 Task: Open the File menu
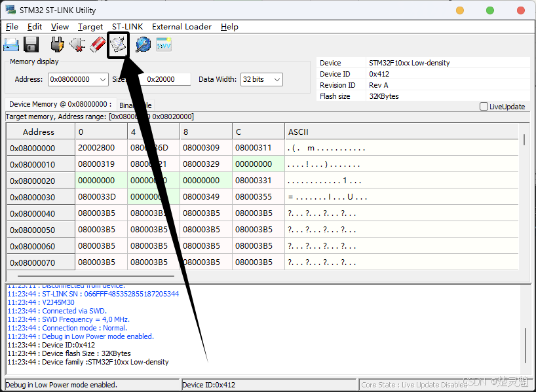(x=12, y=27)
